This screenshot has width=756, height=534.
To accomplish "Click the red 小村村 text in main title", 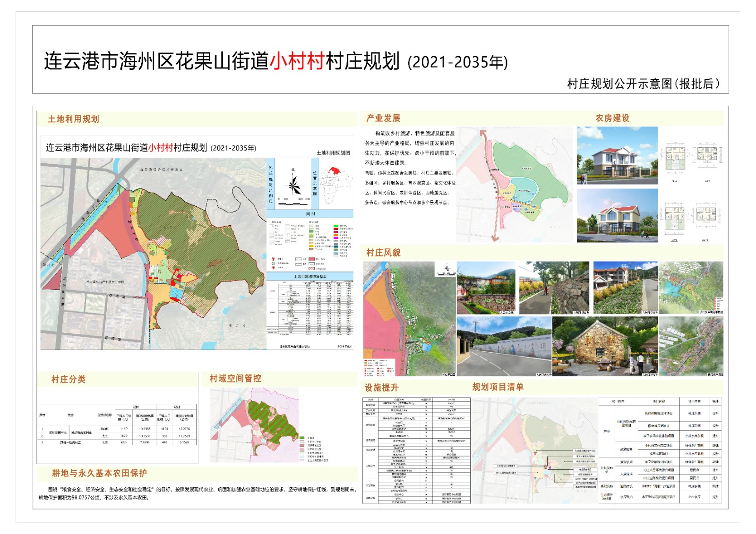I will click(x=297, y=61).
